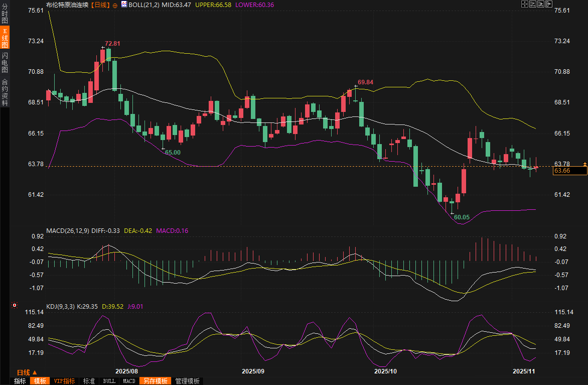Click the red sun marker beside KDJ
588x385 pixels.
click(x=14, y=305)
